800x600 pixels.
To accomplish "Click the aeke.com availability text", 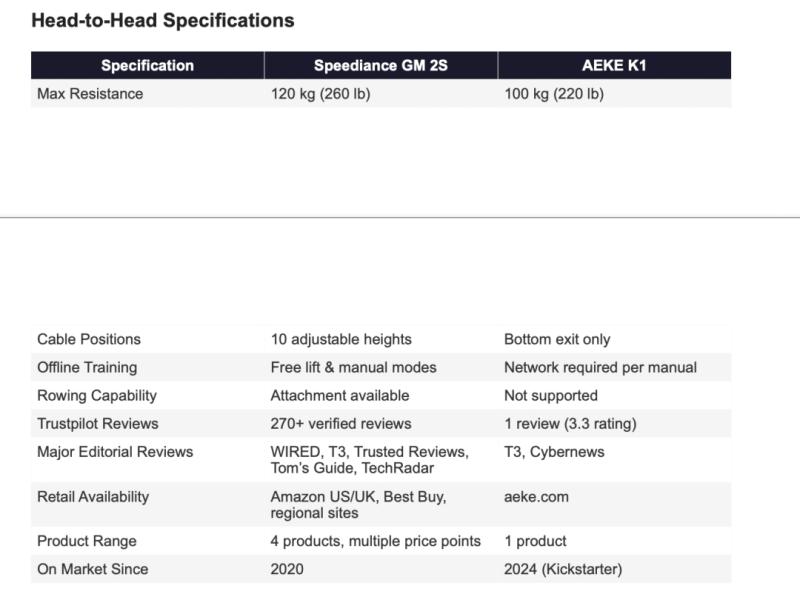I will [x=537, y=496].
